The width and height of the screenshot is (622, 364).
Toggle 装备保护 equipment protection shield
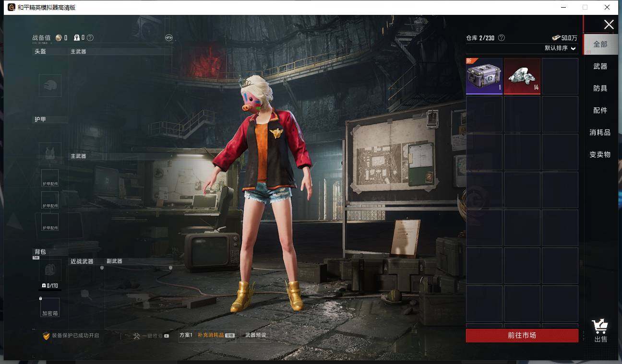tap(47, 336)
